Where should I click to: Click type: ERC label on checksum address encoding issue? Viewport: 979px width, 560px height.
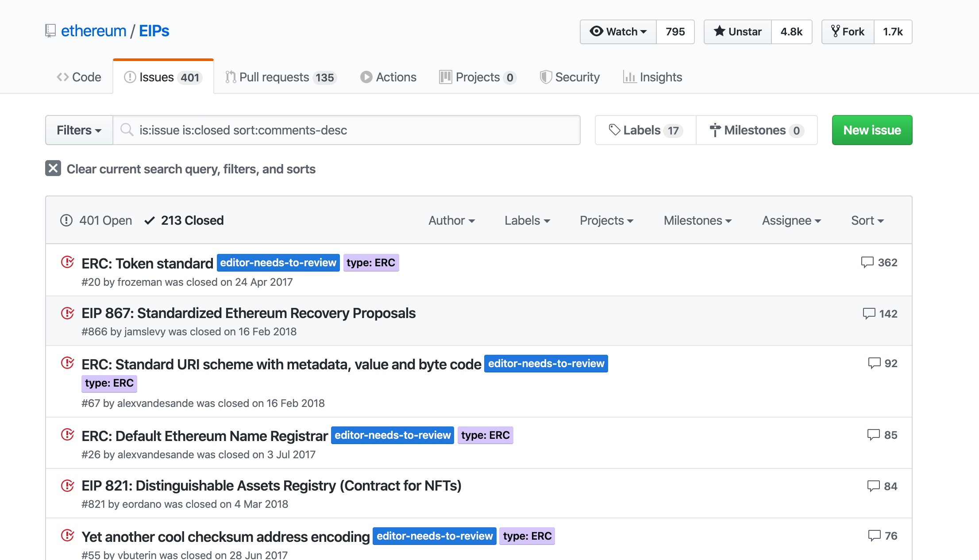point(527,536)
